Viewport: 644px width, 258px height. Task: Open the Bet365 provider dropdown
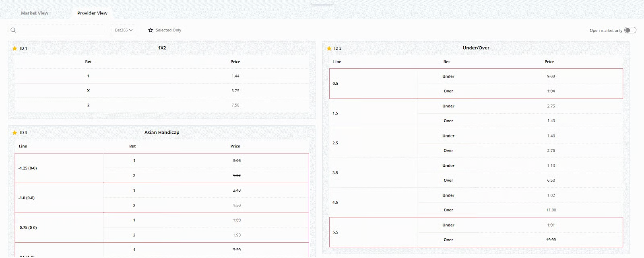(x=124, y=30)
